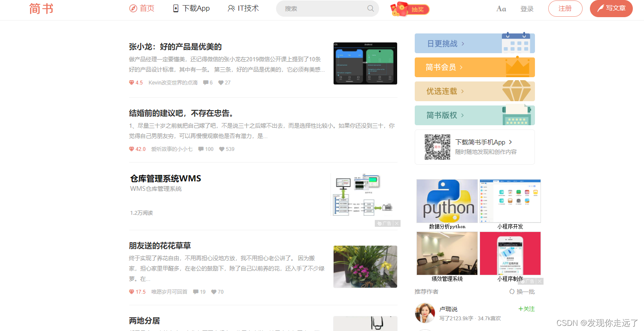The width and height of the screenshot is (644, 331).
Task: Click diamond icon beside 17.5
Action: [131, 292]
